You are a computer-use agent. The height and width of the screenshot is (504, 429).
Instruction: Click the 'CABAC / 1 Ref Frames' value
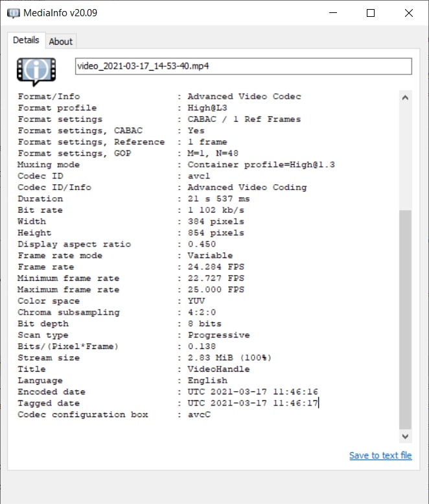[x=244, y=119]
